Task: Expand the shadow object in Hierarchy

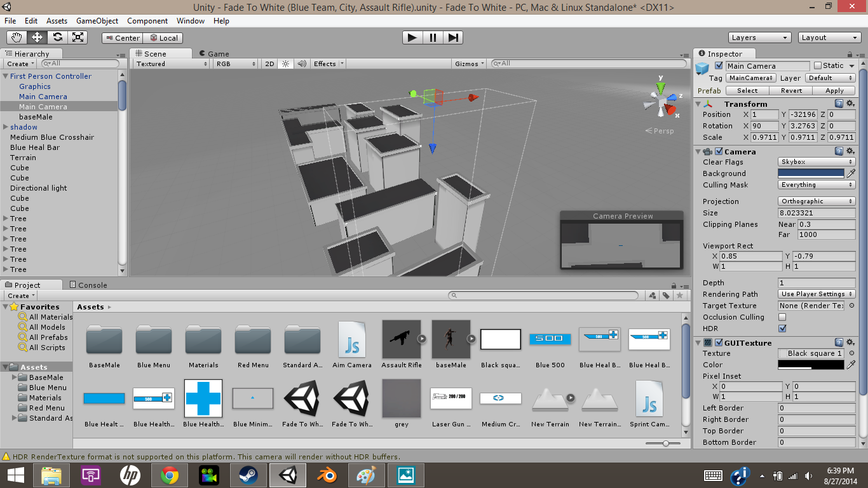Action: coord(6,127)
